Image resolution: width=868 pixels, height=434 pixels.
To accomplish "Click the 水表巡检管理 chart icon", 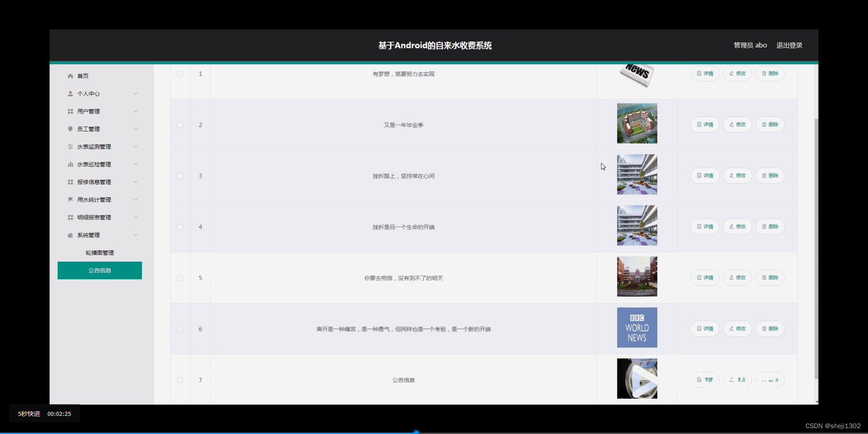I will (x=70, y=164).
